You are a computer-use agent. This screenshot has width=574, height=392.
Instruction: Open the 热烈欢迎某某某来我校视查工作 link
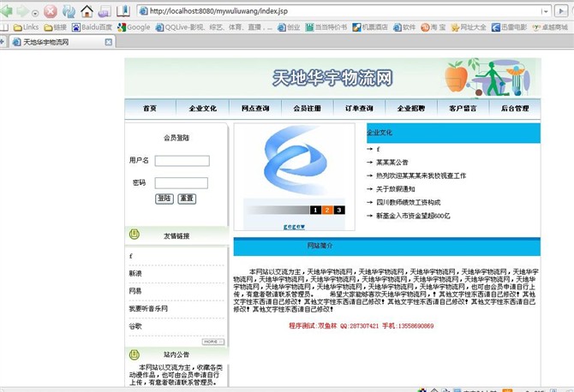click(421, 175)
